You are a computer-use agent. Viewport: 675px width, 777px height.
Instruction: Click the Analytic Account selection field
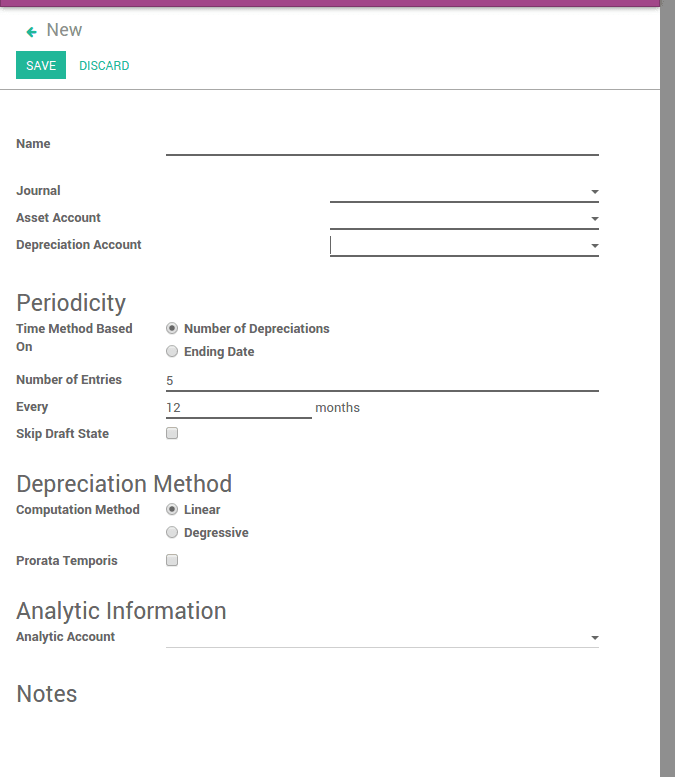point(376,637)
